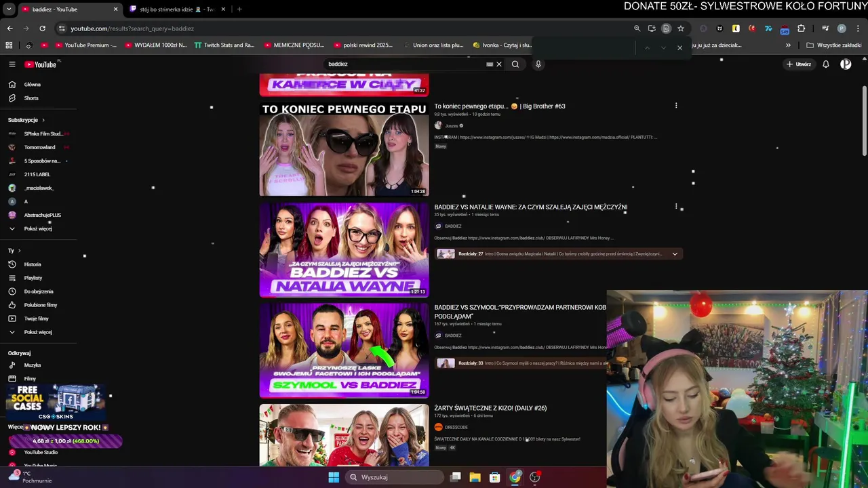This screenshot has width=868, height=488.
Task: Play the BADDIEZ VS NATALIA WAYNE thumbnail
Action: pyautogui.click(x=344, y=250)
